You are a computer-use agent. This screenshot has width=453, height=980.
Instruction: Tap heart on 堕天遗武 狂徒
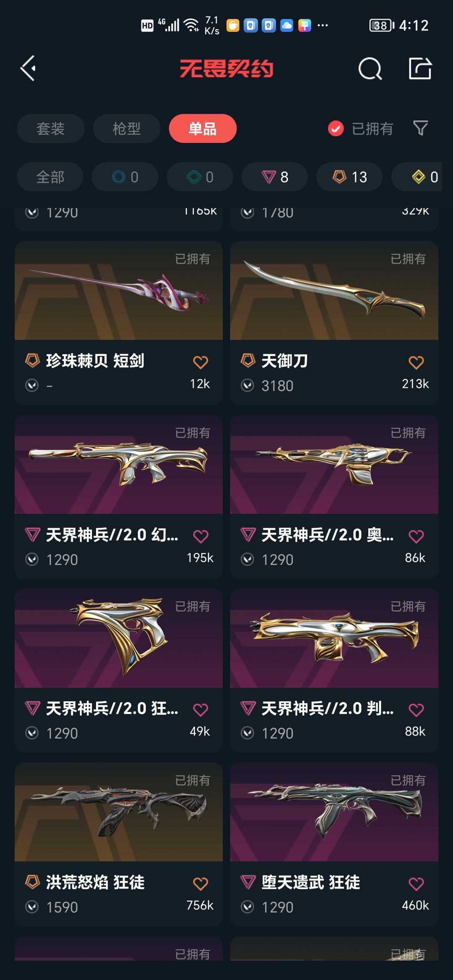point(416,884)
